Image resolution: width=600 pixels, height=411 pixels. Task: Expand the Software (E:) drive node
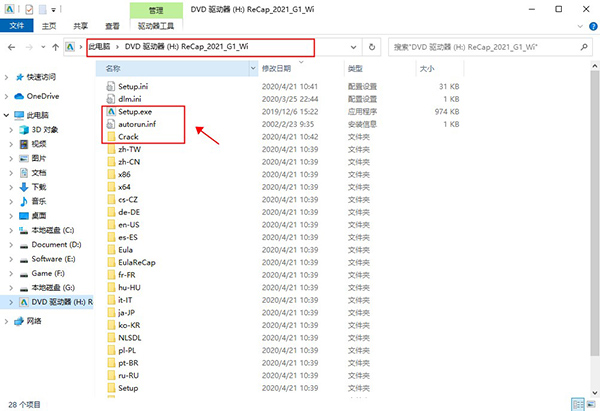click(x=11, y=259)
